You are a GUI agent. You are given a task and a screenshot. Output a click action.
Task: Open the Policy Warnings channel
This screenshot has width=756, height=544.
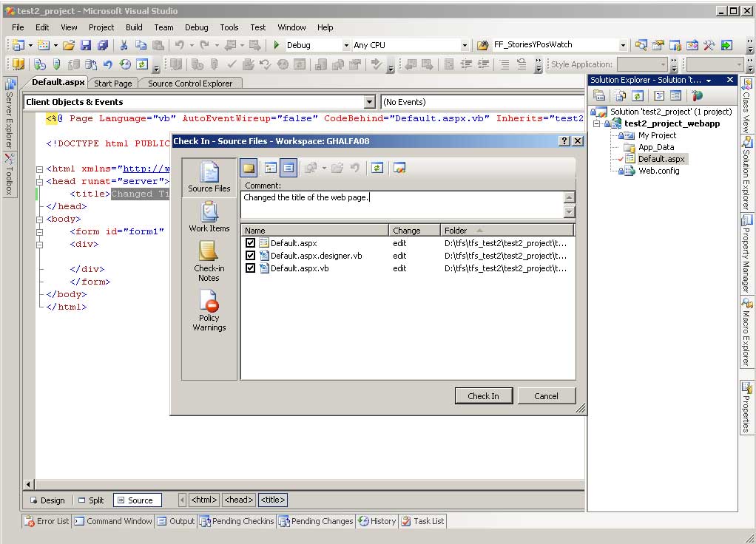tap(209, 310)
